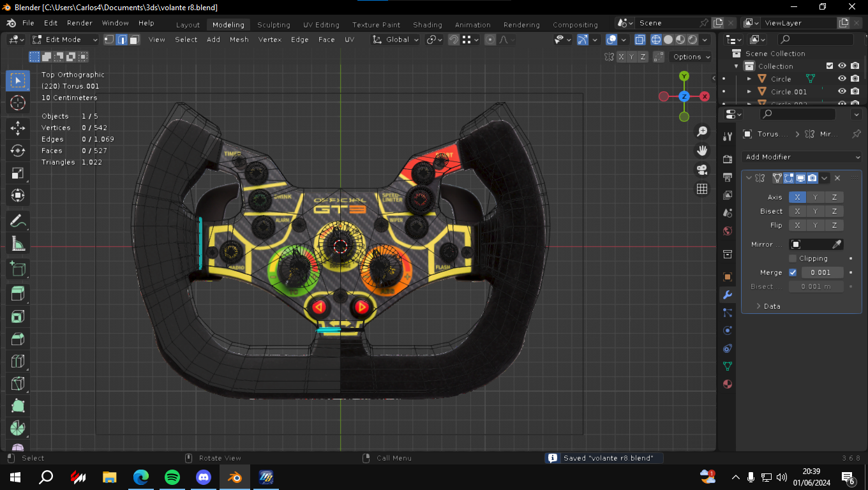Select the Annotate pencil tool
Image resolution: width=868 pixels, height=490 pixels.
pos(18,221)
